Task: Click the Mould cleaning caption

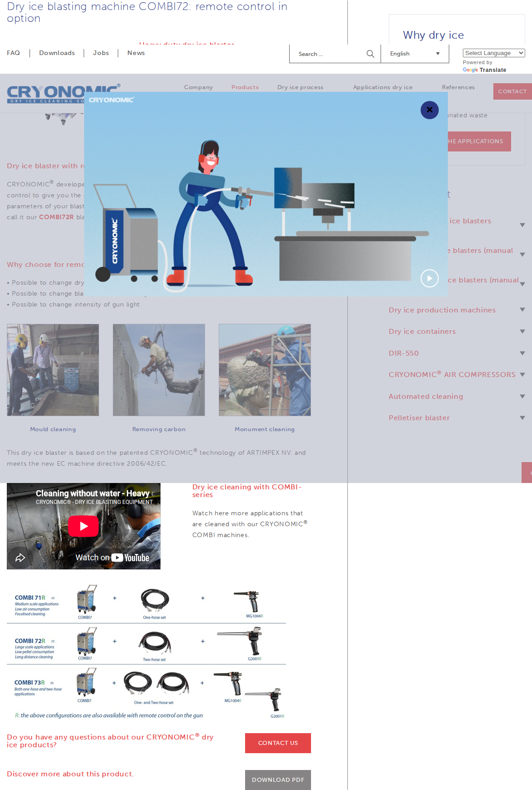Action: pyautogui.click(x=53, y=429)
